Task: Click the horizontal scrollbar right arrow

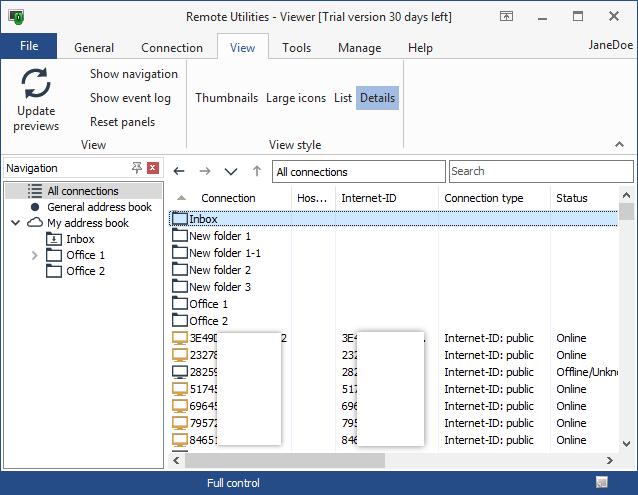Action: [610, 460]
